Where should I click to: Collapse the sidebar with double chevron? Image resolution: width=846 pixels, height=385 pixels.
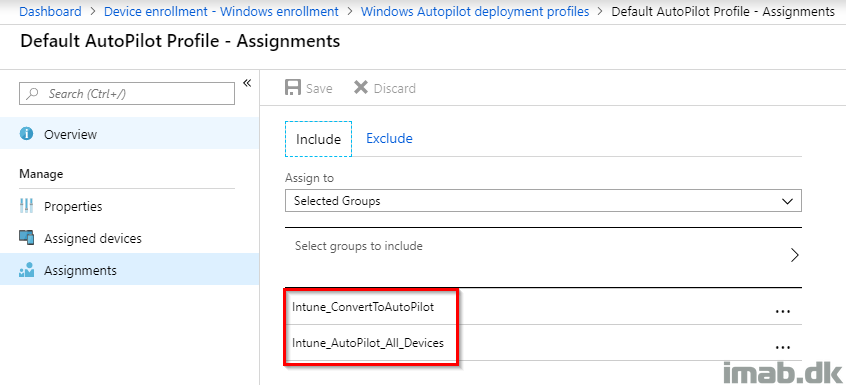coord(247,82)
